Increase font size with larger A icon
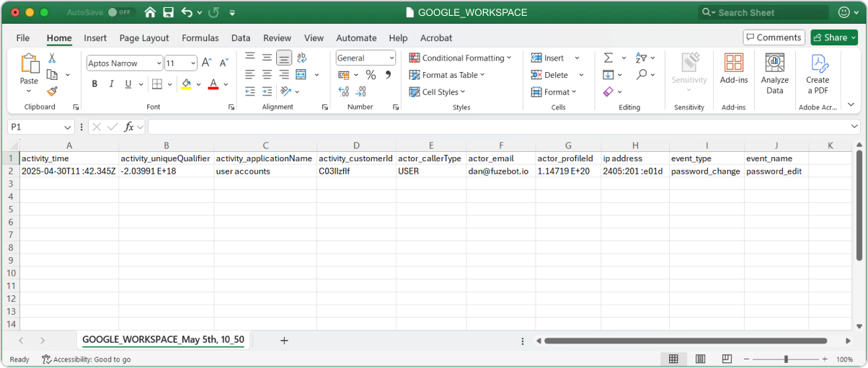The image size is (868, 368). pos(206,63)
